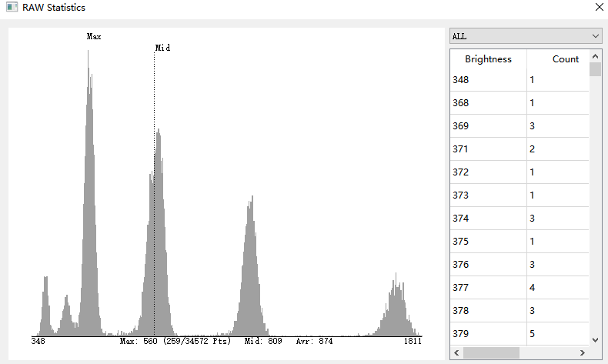Sort by the Brightness column header
Screen dimensions: 608x364
488,59
